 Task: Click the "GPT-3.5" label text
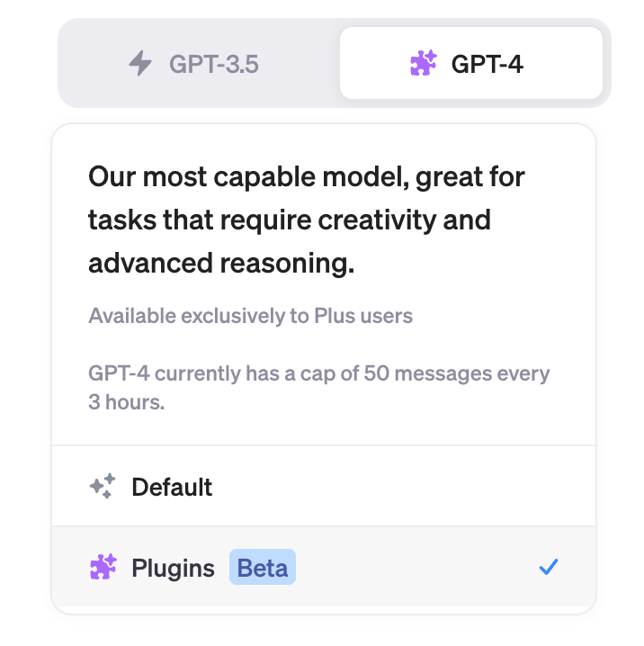(x=216, y=64)
